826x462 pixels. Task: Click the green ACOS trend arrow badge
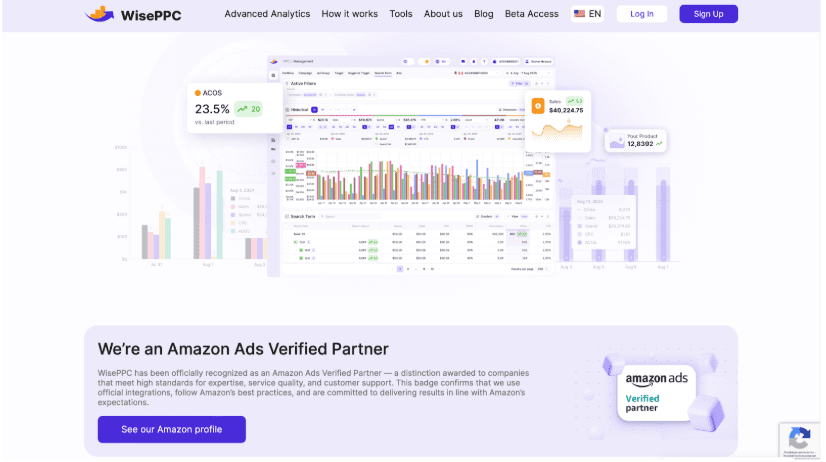[x=248, y=109]
